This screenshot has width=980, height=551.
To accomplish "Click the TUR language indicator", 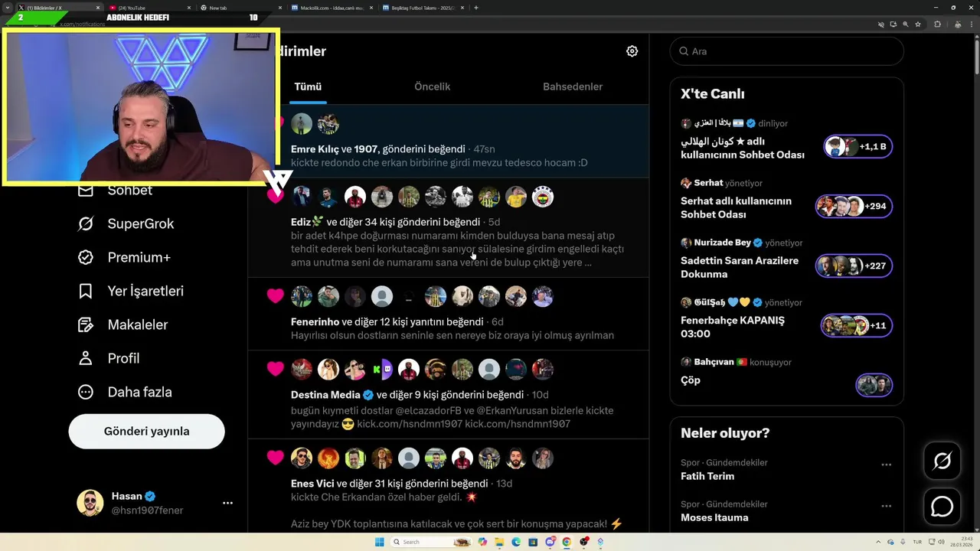I will (x=917, y=542).
